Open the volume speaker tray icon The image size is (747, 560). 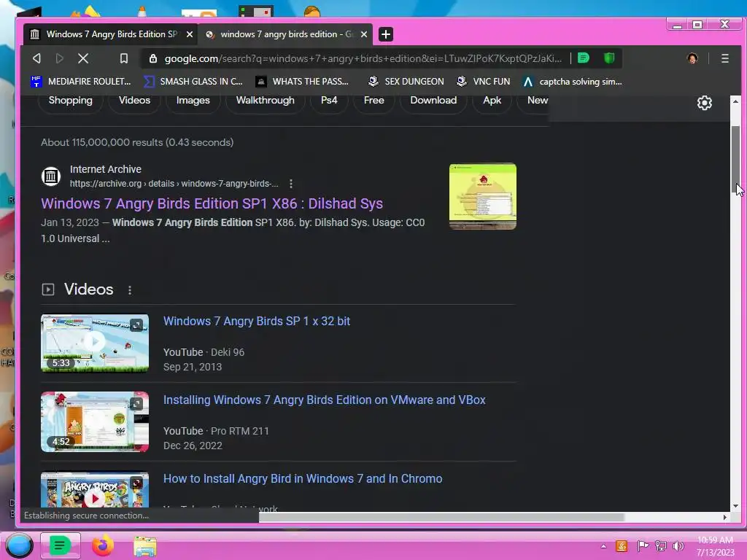tap(678, 546)
